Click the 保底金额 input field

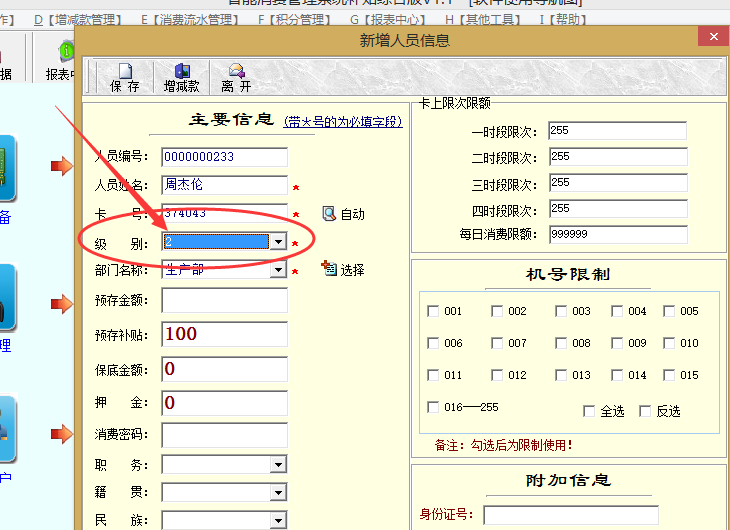(x=224, y=369)
